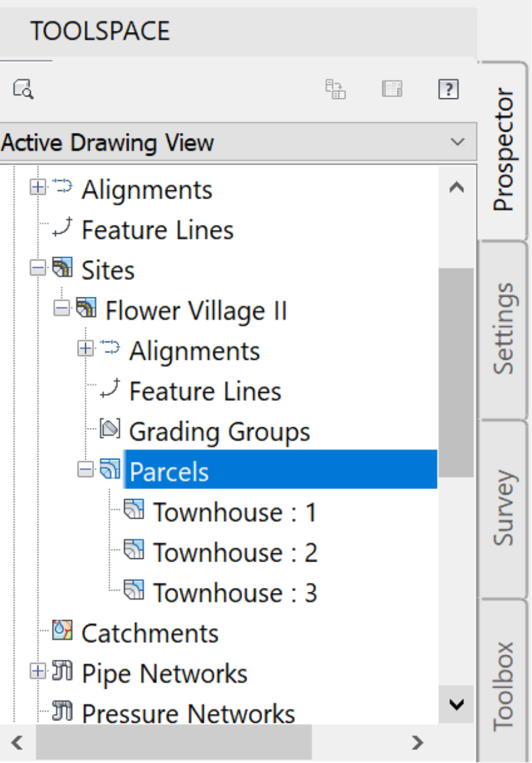
Task: Select the top-level Feature Lines label
Action: [x=158, y=230]
